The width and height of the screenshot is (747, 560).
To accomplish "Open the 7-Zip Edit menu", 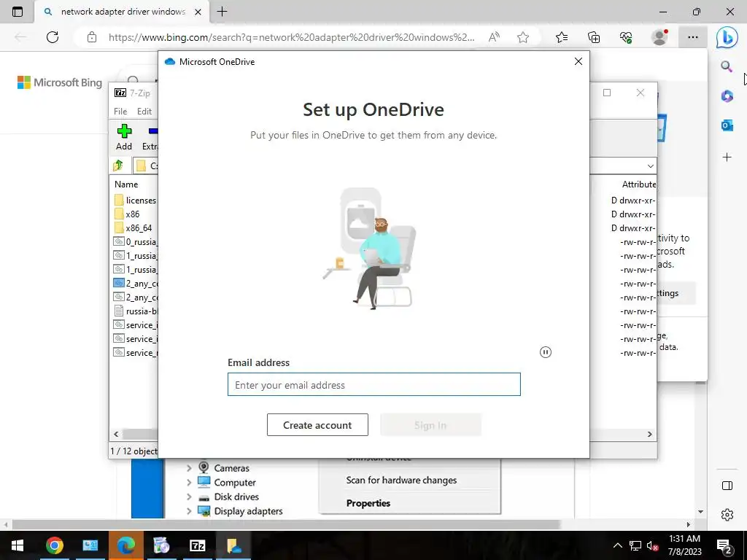I will (144, 112).
